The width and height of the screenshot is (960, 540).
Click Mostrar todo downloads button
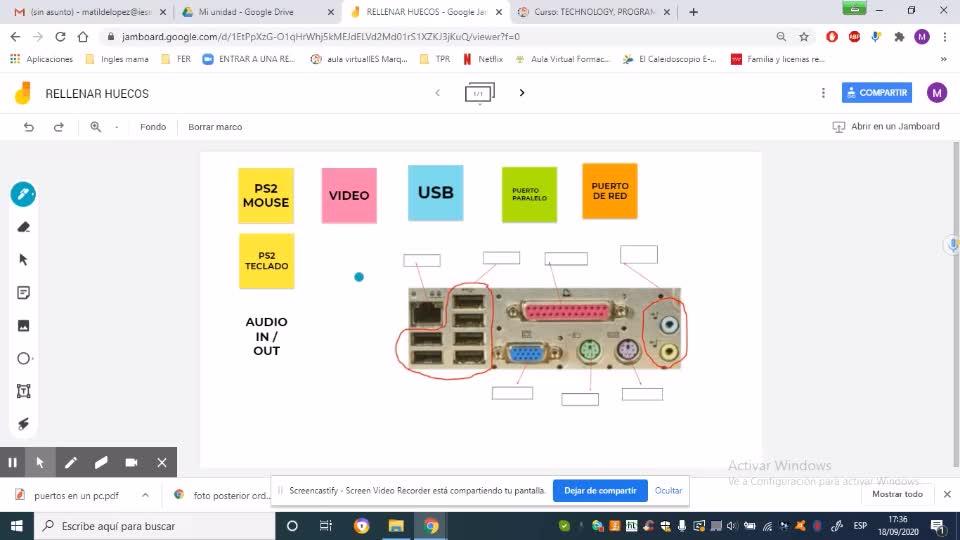897,494
